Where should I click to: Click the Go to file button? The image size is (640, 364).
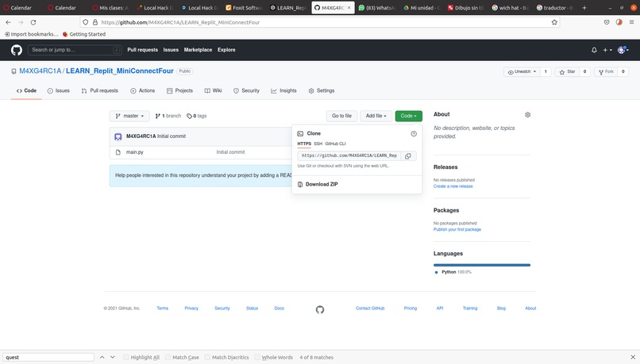click(x=341, y=116)
